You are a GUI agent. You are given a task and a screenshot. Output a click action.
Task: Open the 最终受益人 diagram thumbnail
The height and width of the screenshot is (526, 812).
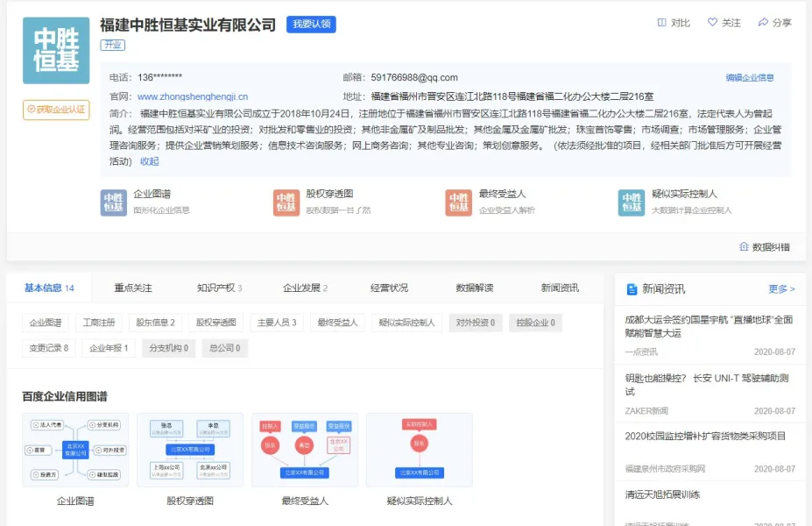point(305,450)
